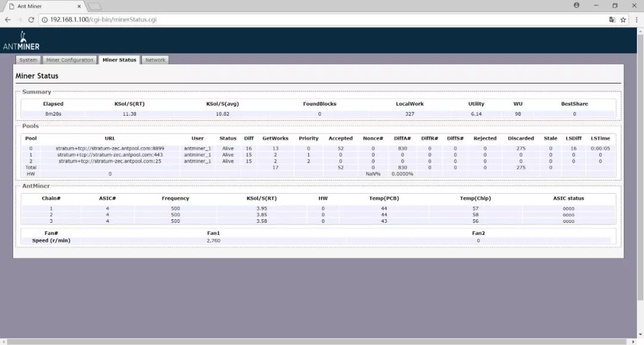Open the translate page icon

point(612,20)
